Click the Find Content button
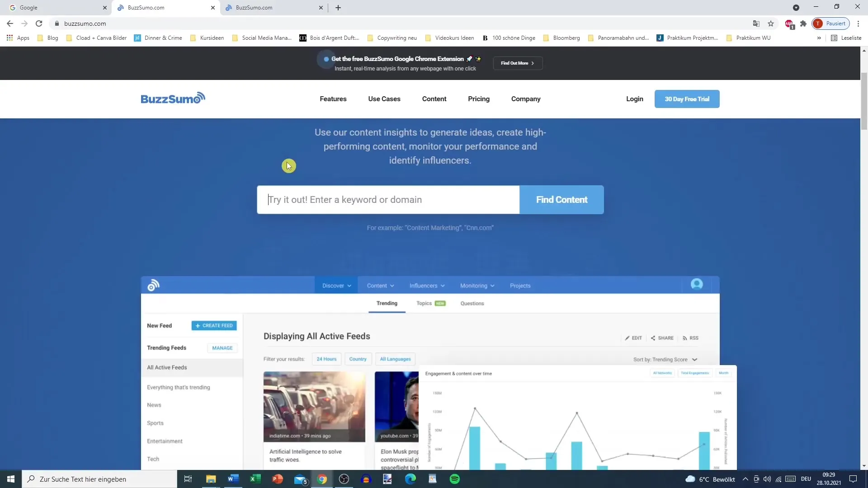The height and width of the screenshot is (488, 868). tap(561, 200)
